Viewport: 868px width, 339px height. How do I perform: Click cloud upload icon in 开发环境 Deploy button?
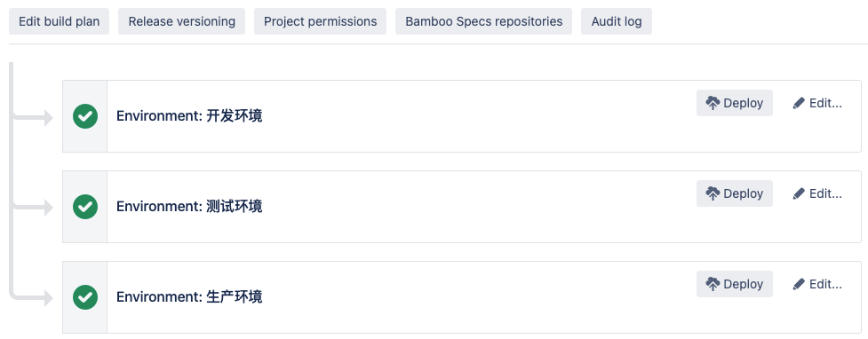713,103
